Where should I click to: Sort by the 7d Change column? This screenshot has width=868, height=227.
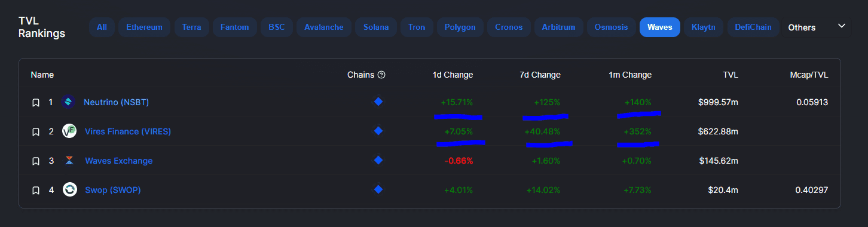point(540,75)
